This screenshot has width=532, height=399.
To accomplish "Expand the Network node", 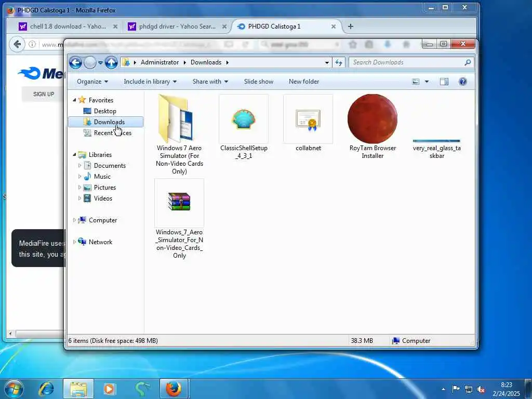I will 74,242.
